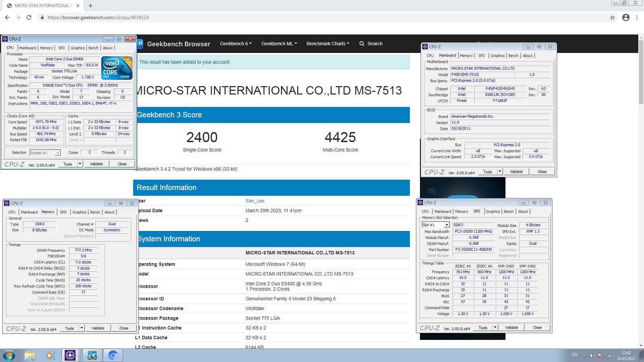Reload the Geekbench page

click(29, 17)
